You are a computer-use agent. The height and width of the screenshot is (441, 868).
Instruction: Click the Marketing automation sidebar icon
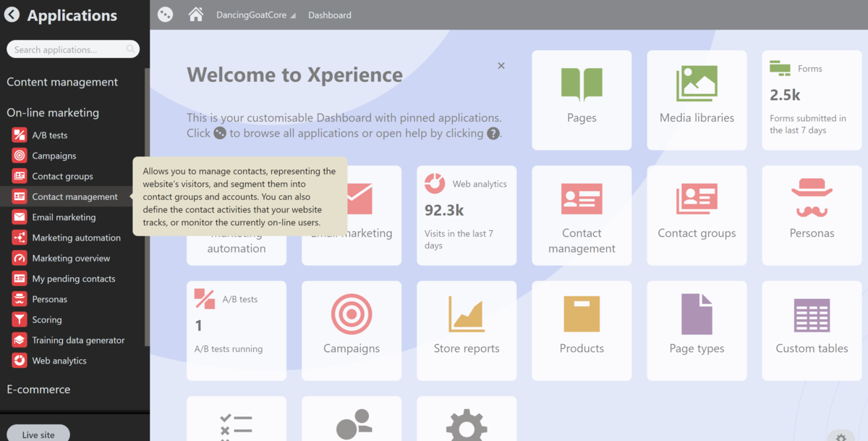[x=20, y=238]
